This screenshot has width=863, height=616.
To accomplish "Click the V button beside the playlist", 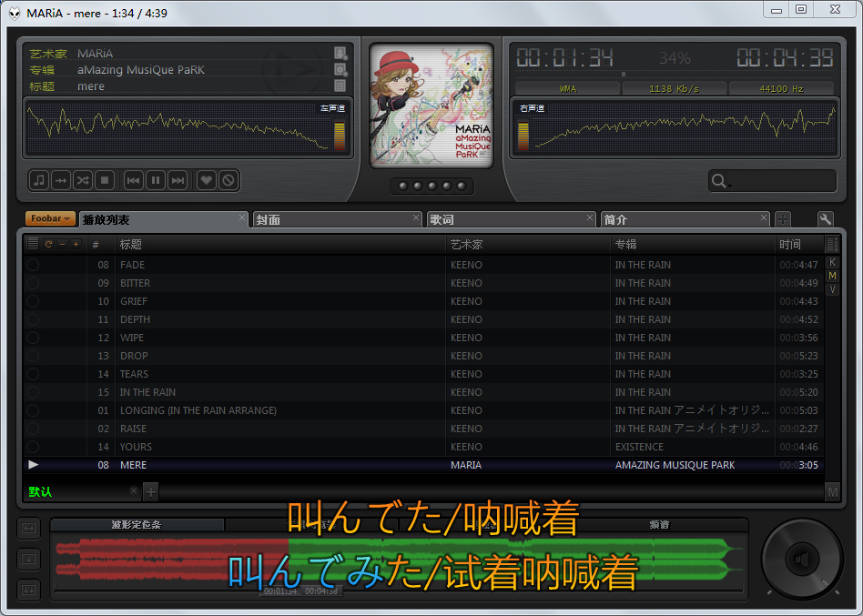I will (832, 289).
